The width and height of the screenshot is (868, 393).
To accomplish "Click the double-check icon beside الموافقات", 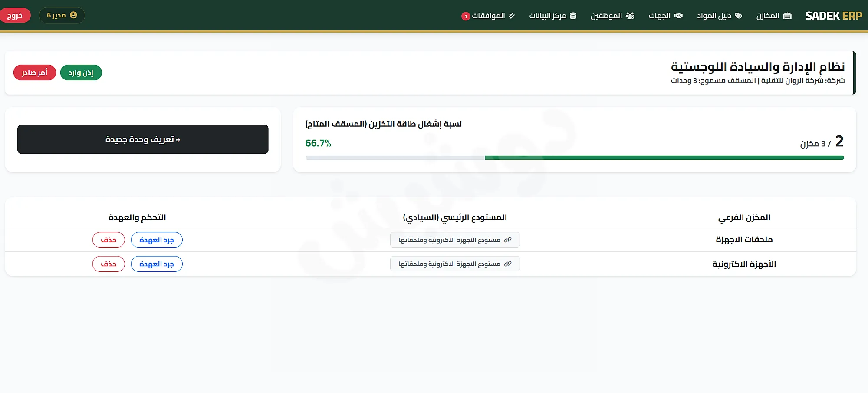I will tap(512, 16).
